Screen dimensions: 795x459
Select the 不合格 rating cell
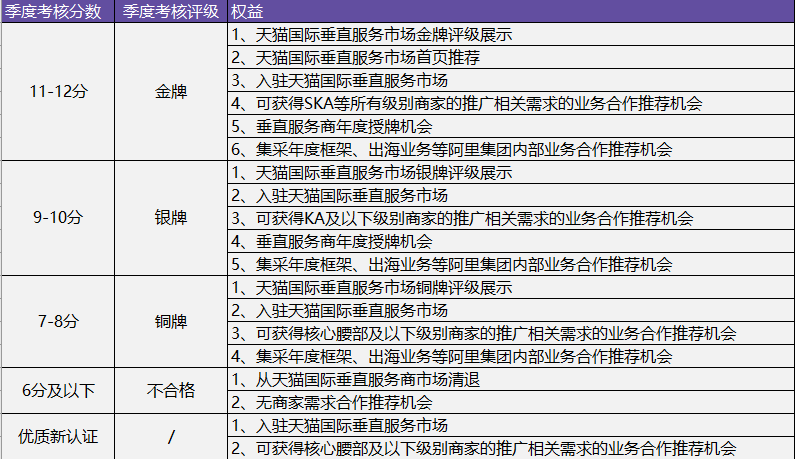pos(171,391)
